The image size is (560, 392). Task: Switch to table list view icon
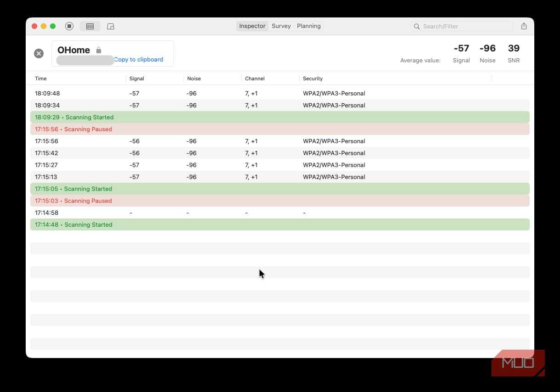[90, 26]
